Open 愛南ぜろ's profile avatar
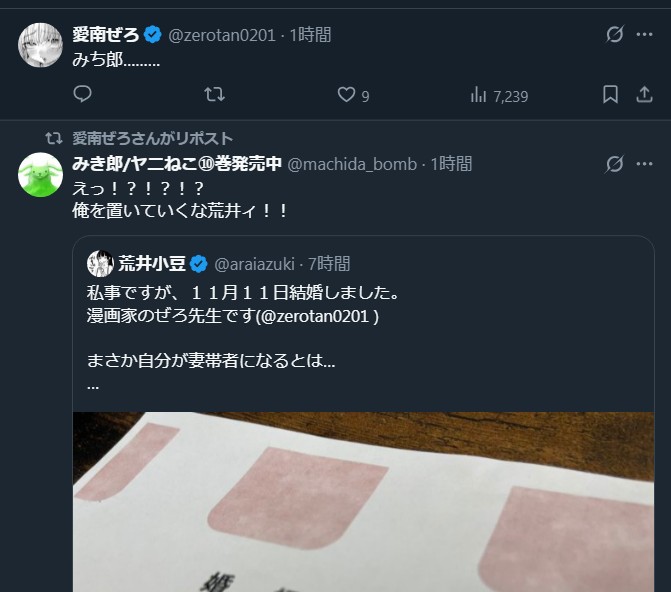 coord(40,45)
